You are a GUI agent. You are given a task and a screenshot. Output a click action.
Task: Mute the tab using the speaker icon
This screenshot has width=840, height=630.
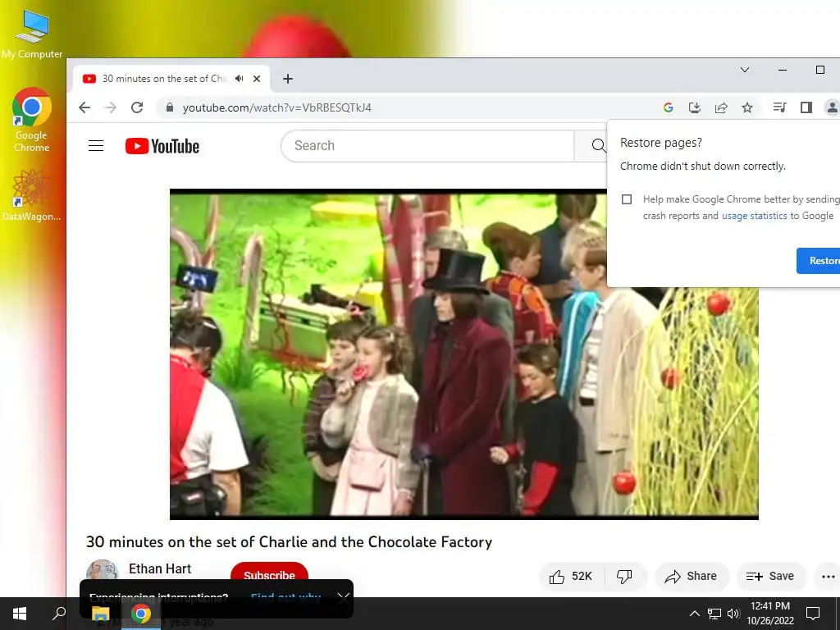[240, 79]
